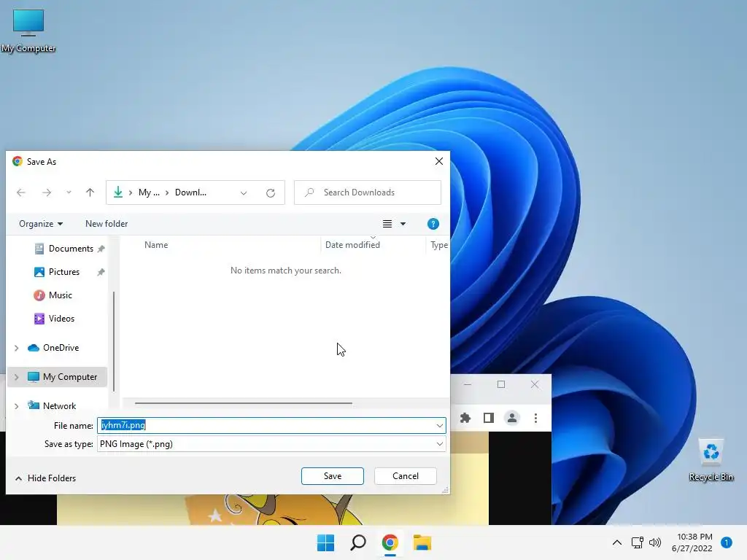Click Chrome icon in taskbar
The width and height of the screenshot is (747, 560).
pyautogui.click(x=390, y=542)
